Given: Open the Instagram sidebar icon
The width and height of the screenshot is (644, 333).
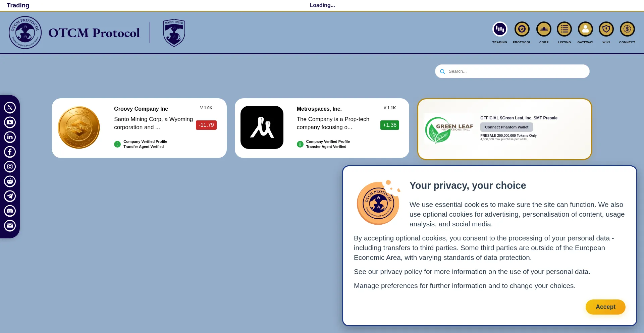Looking at the screenshot, I should pos(10,167).
